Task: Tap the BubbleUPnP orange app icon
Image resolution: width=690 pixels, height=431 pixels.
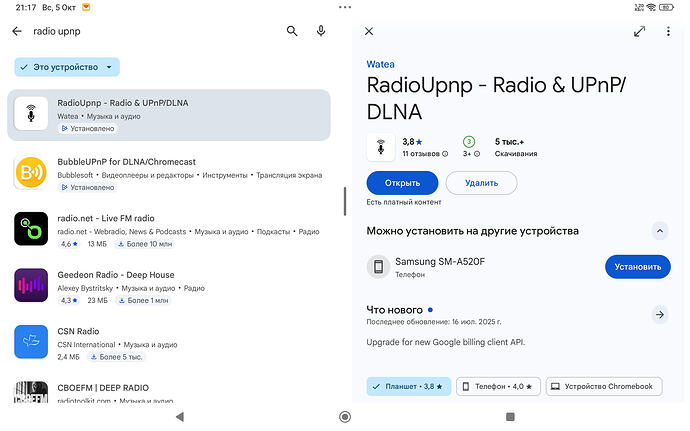Action: point(31,172)
